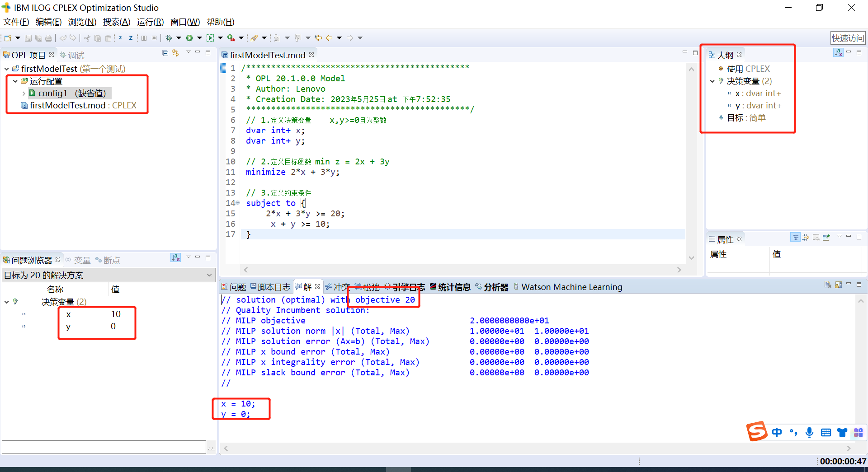Click Clear Console icon in the solution panel

coord(828,285)
